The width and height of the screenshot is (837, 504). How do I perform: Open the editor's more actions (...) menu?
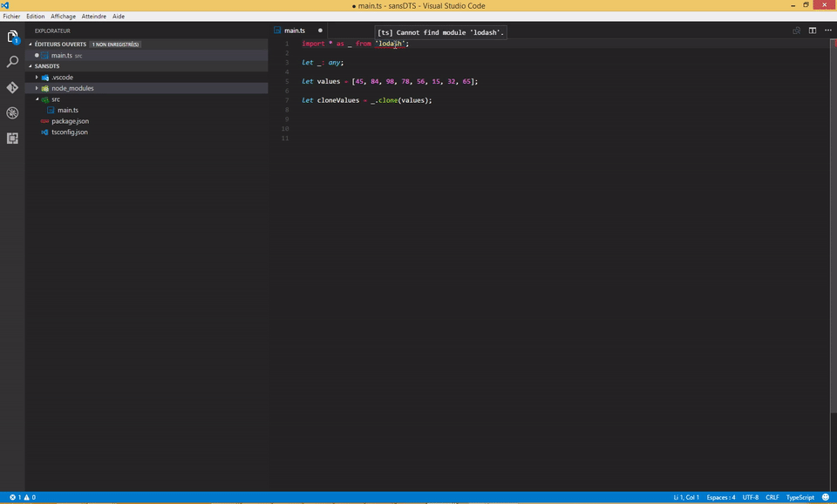click(x=827, y=31)
